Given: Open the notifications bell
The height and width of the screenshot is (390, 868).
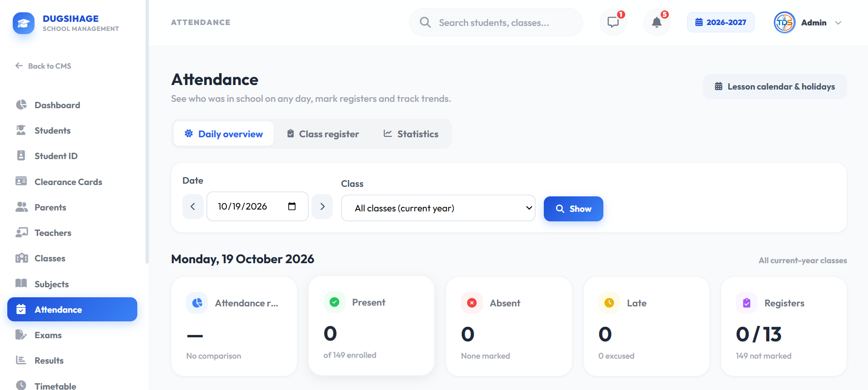Looking at the screenshot, I should pos(657,22).
